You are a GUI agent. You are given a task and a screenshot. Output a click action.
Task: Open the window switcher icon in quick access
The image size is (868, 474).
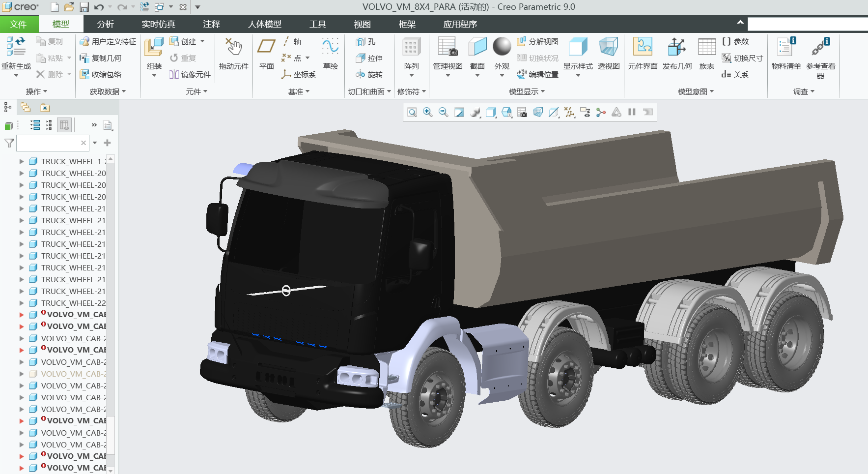click(x=159, y=7)
